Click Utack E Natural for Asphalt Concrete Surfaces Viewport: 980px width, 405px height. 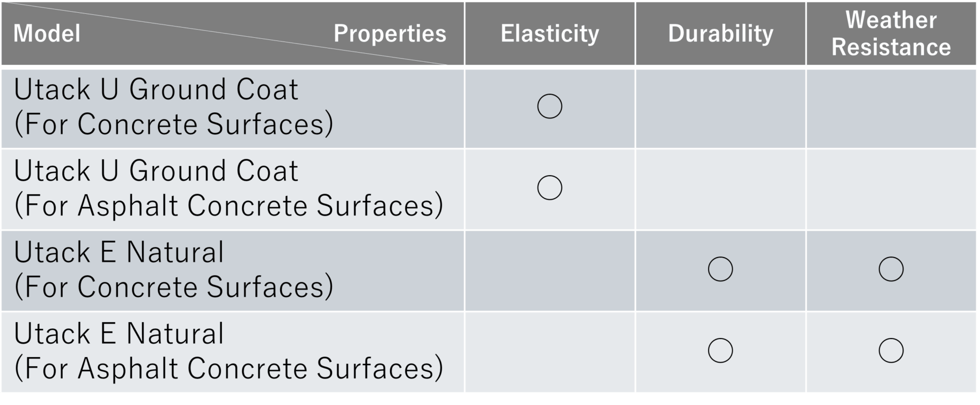[229, 351]
